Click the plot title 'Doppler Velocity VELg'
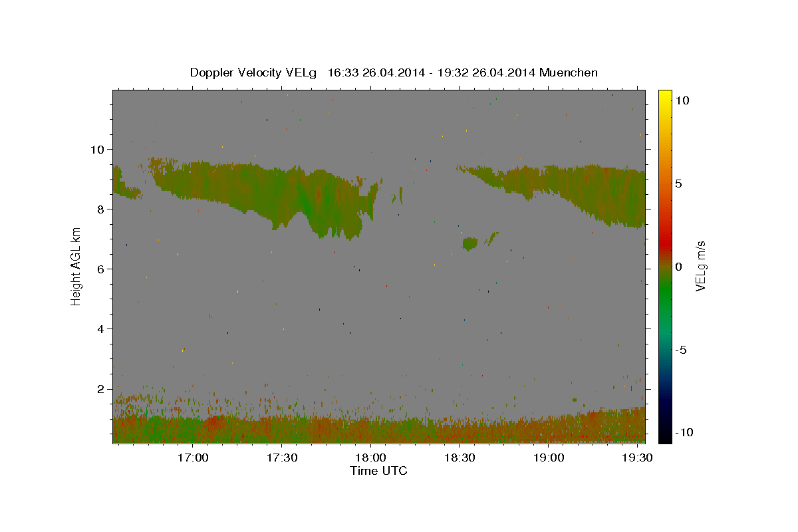Image resolution: width=798 pixels, height=532 pixels. click(253, 72)
